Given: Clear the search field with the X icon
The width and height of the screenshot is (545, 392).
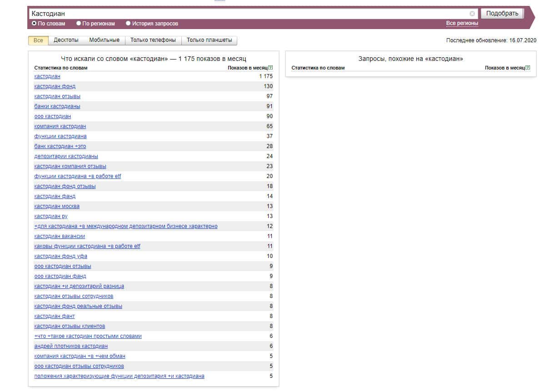Looking at the screenshot, I should click(x=472, y=14).
